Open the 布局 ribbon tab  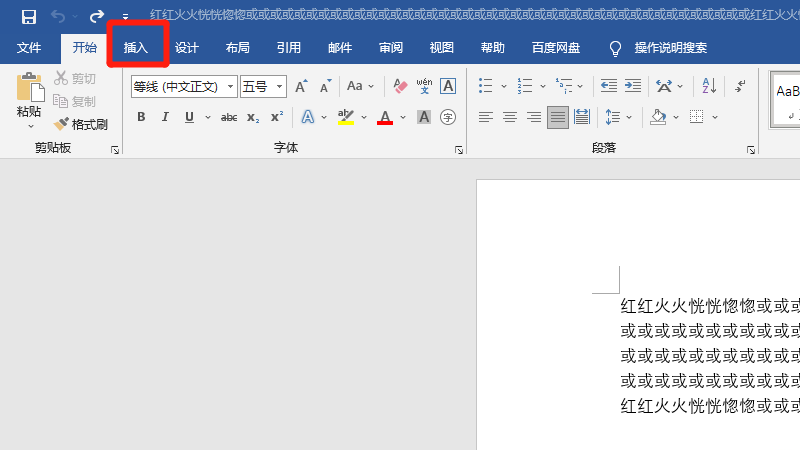tap(238, 48)
